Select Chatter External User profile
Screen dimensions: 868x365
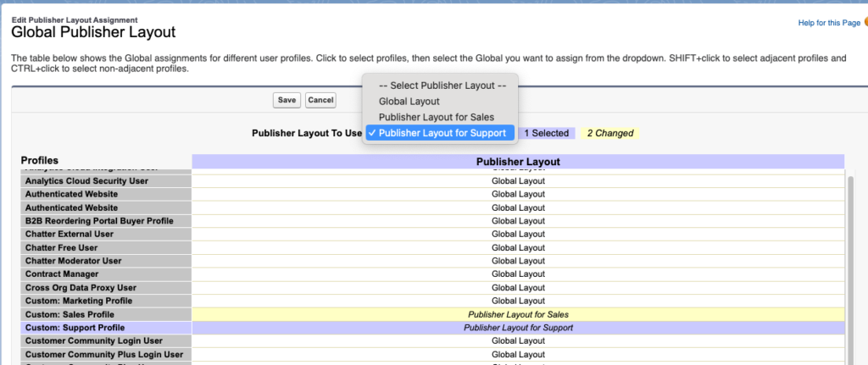click(x=106, y=234)
